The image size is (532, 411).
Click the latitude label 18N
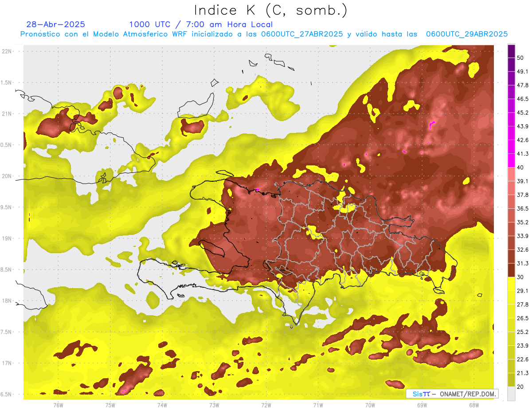(x=7, y=301)
